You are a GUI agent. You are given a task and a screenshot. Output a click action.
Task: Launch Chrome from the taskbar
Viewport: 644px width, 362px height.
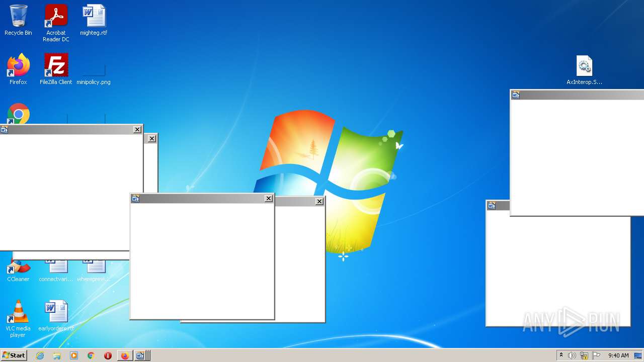coord(91,355)
